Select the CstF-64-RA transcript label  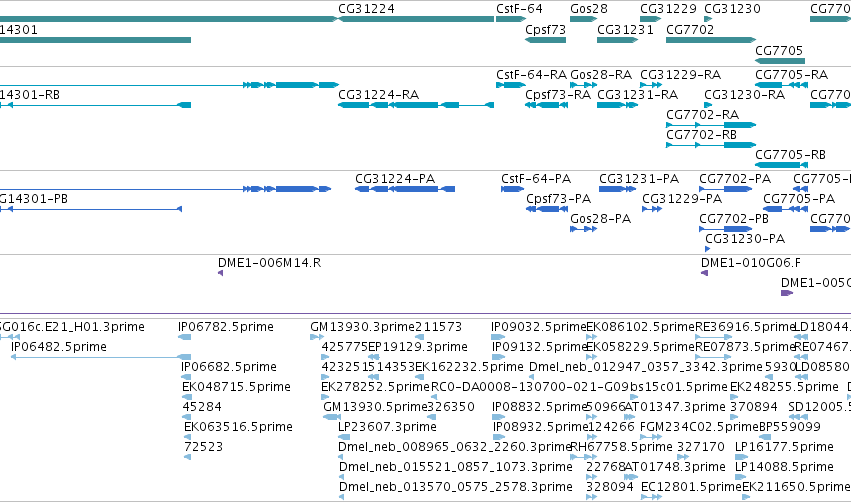point(531,74)
